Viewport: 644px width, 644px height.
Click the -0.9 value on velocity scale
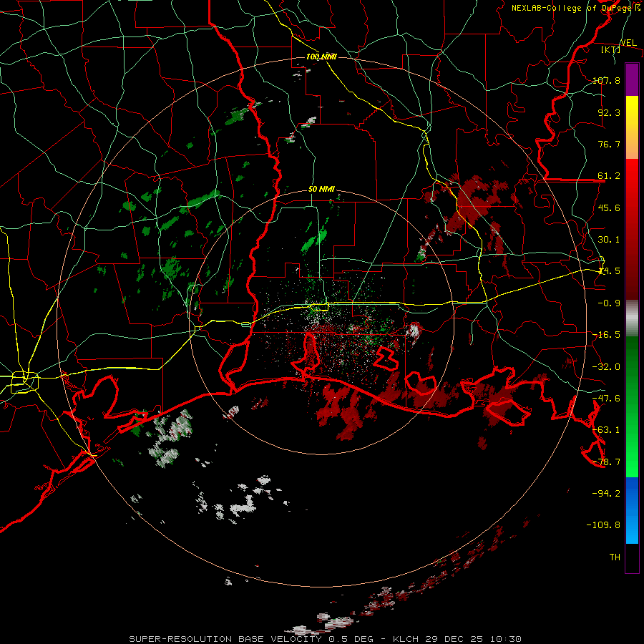click(609, 303)
